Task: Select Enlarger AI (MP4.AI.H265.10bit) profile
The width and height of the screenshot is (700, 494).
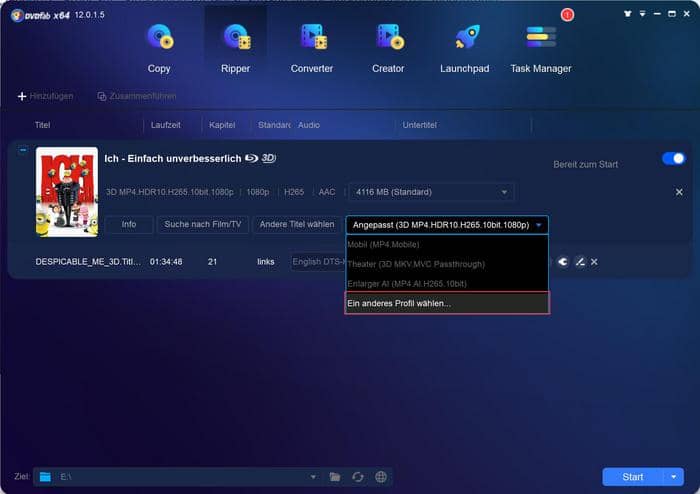Action: [x=447, y=284]
